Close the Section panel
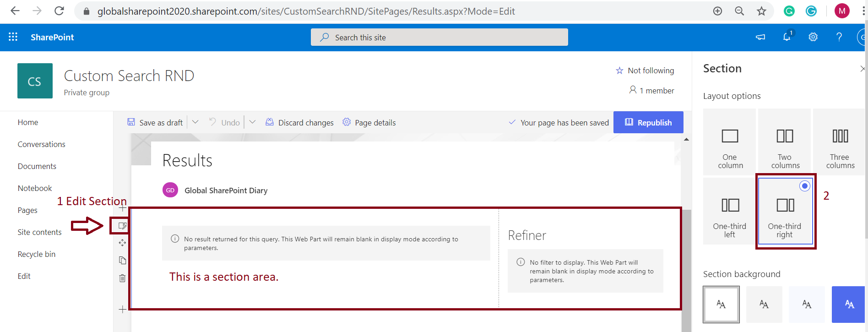Screen dimensions: 868x332 coord(863,69)
